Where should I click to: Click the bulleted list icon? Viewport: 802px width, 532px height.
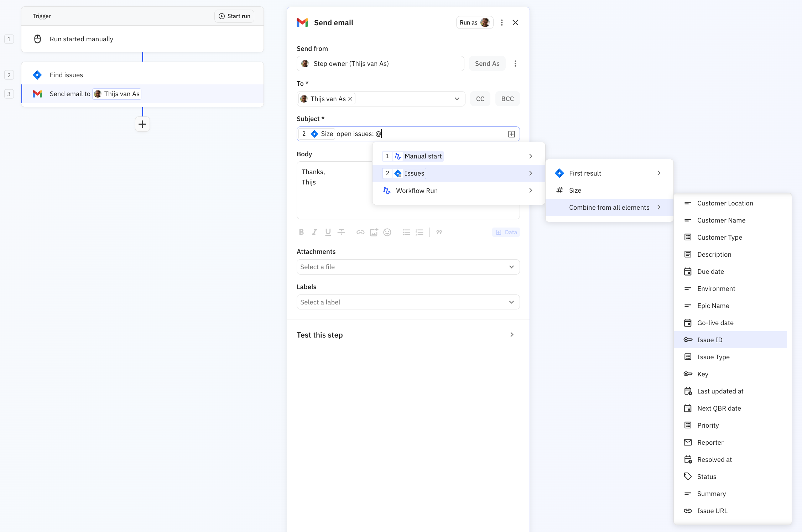(406, 232)
